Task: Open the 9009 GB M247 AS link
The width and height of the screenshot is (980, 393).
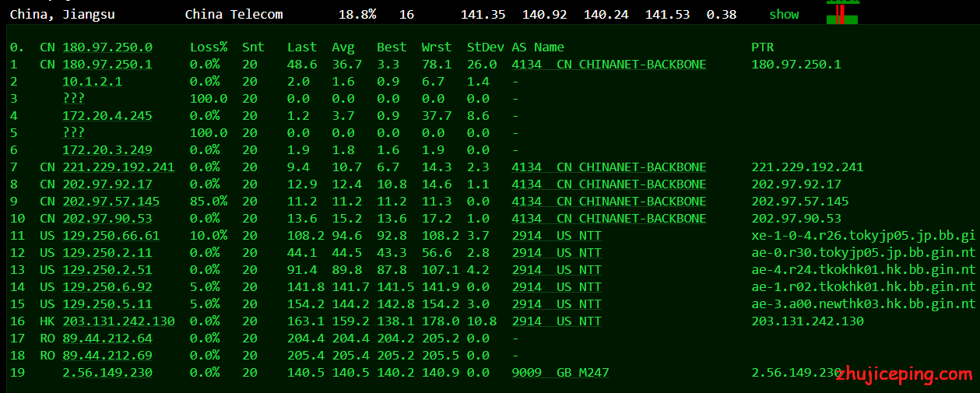Action: (560, 373)
